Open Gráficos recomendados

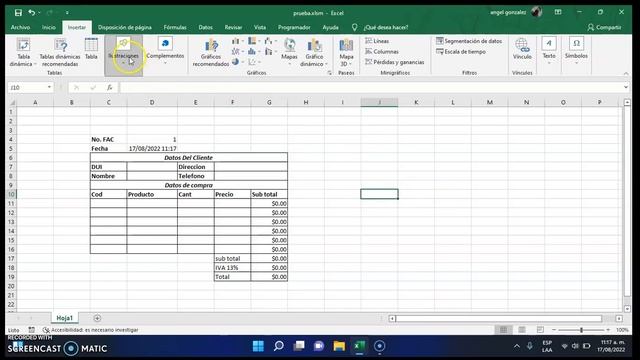(211, 52)
